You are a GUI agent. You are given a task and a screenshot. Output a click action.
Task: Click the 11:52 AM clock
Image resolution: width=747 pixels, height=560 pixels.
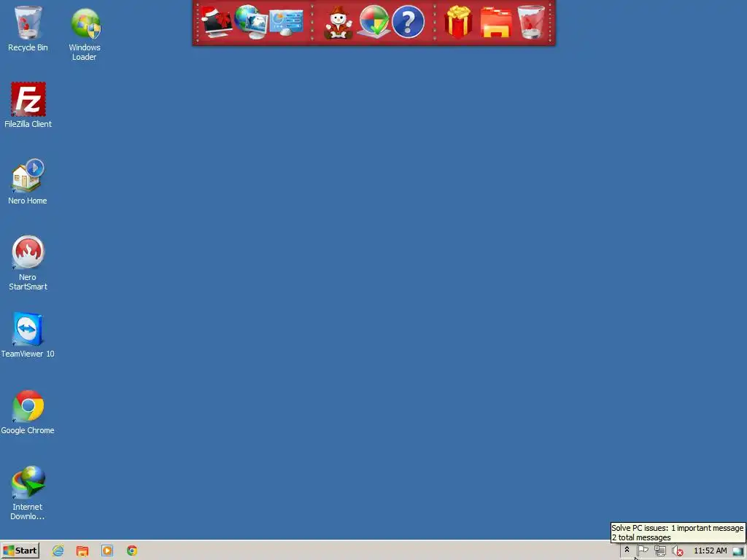click(x=711, y=551)
